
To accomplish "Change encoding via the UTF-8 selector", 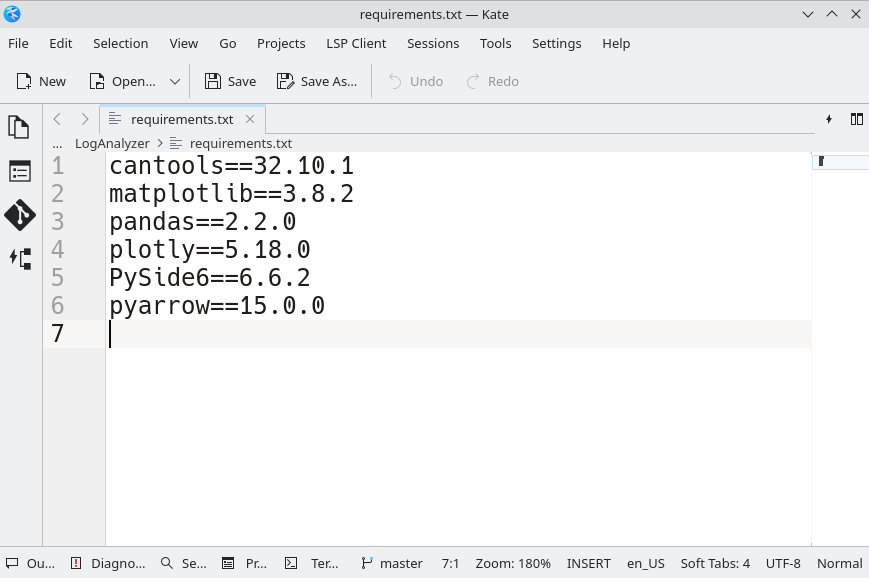I will point(782,563).
